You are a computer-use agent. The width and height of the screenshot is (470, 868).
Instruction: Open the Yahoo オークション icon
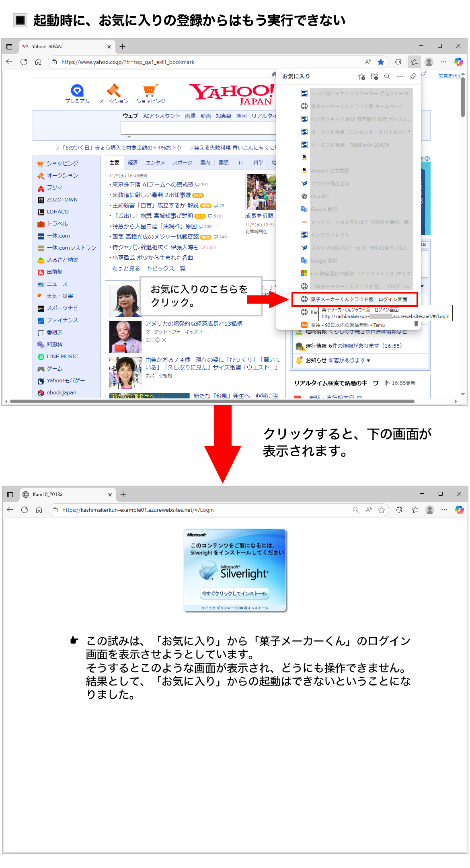(x=114, y=91)
